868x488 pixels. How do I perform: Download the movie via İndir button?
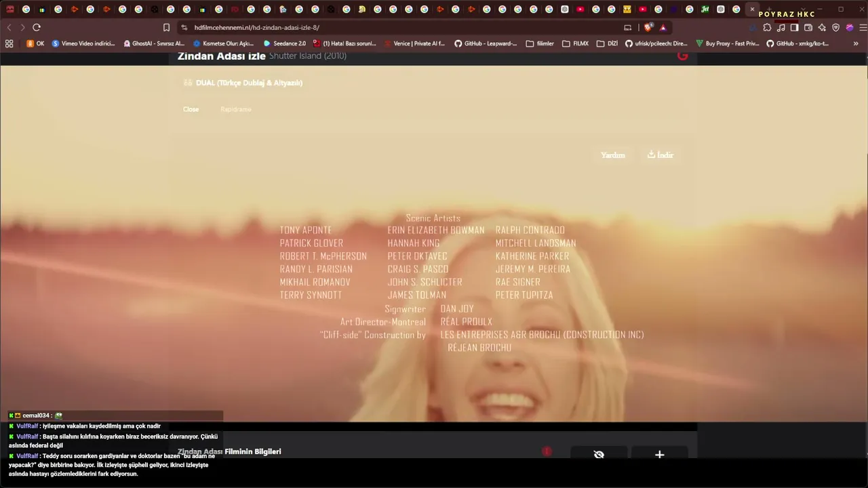point(660,155)
